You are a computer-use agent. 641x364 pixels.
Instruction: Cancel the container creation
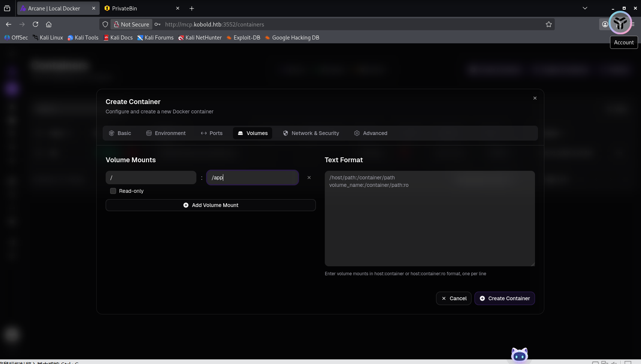(x=454, y=298)
